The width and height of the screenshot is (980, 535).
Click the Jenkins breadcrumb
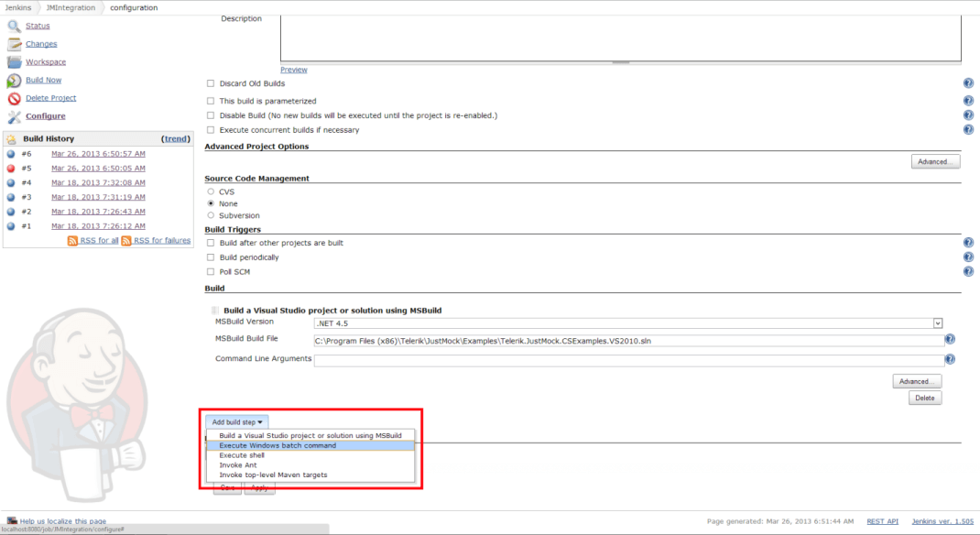18,7
